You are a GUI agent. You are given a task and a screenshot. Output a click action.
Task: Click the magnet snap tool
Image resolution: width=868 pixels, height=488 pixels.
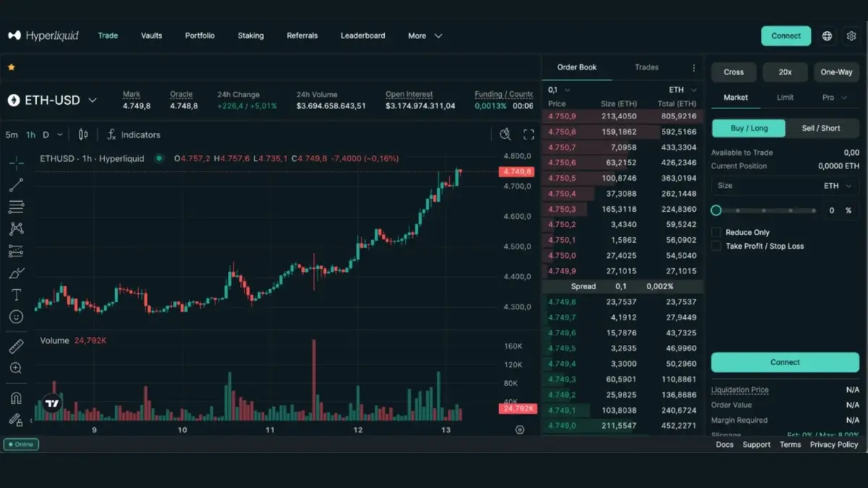click(x=16, y=398)
